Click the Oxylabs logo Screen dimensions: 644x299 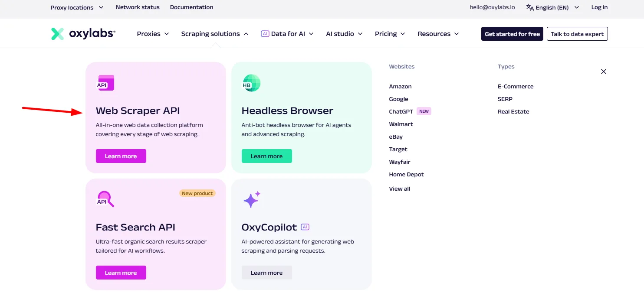point(83,33)
